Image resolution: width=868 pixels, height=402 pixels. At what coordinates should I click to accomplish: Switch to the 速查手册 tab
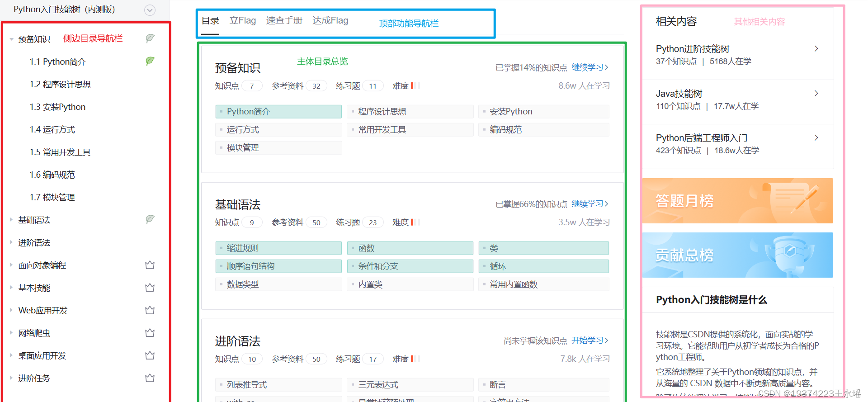284,21
